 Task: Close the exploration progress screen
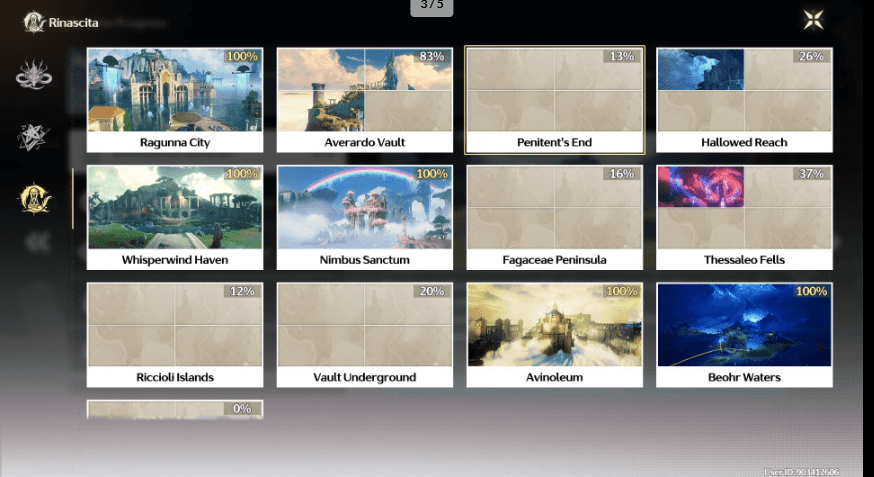[x=814, y=20]
